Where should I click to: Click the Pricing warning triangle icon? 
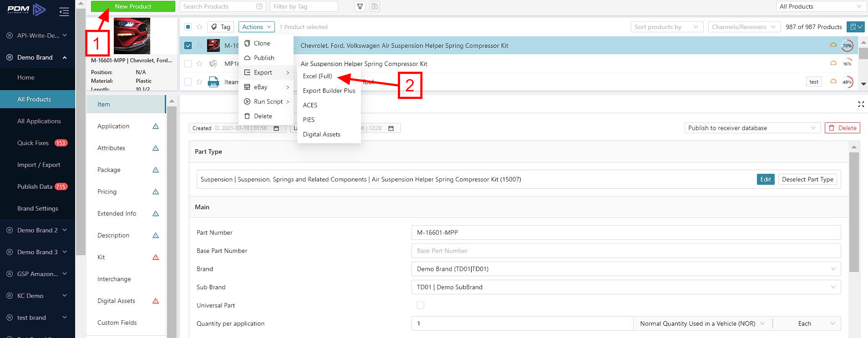coord(156,192)
